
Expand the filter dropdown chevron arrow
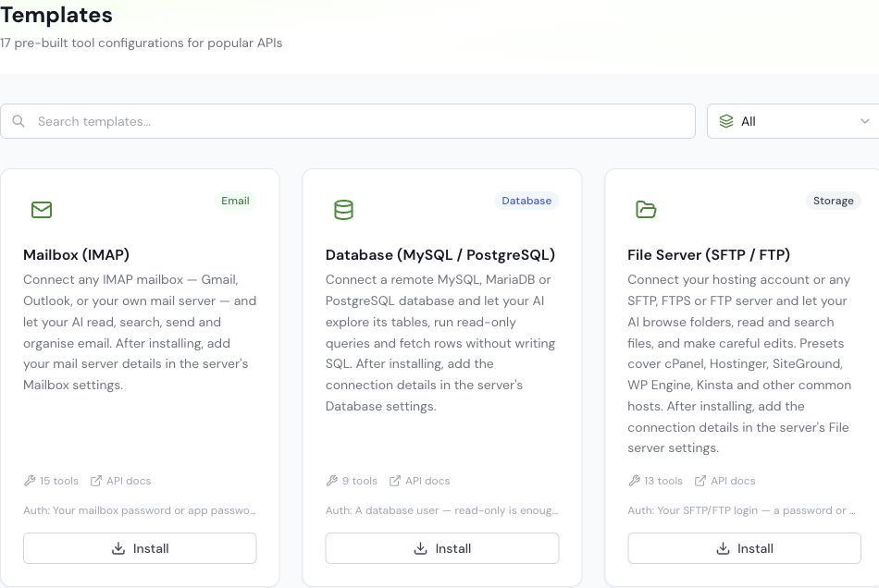865,121
